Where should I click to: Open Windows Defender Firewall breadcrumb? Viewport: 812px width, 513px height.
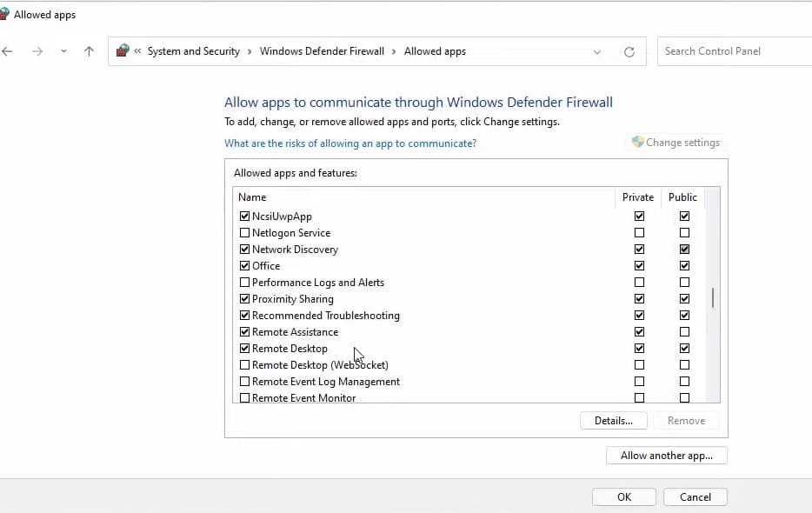[x=322, y=51]
